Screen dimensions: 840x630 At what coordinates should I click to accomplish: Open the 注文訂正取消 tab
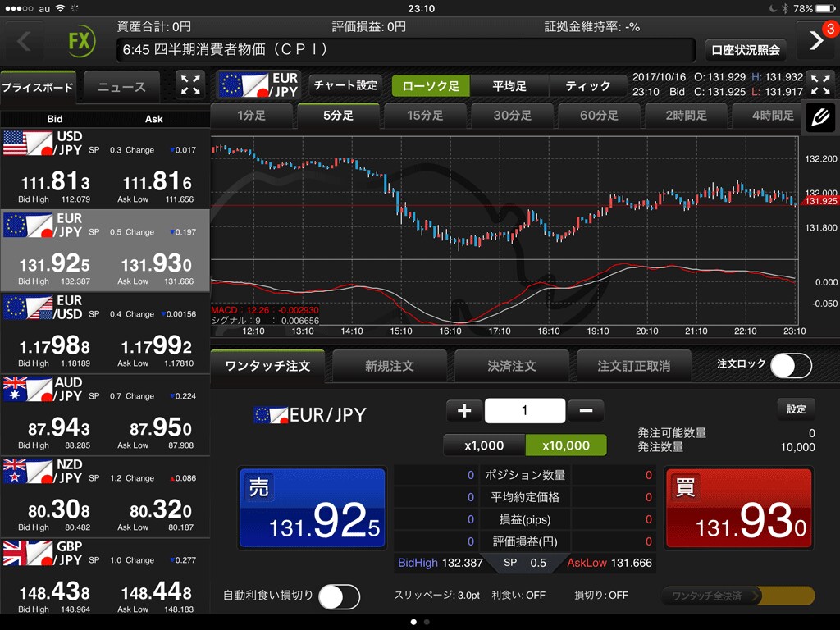634,366
